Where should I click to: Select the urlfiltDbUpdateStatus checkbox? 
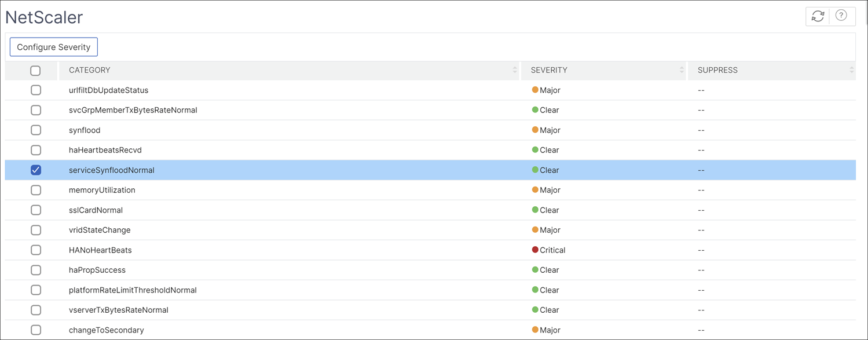point(36,90)
